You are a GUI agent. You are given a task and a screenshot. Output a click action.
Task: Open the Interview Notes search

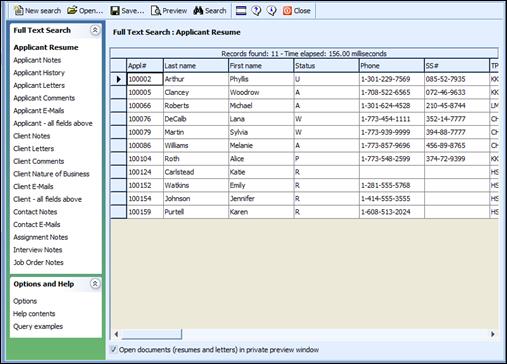click(x=38, y=250)
